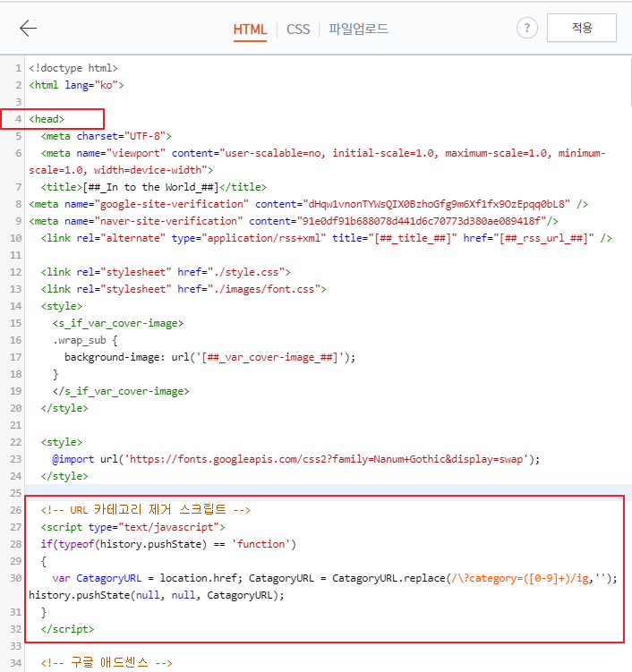Click the rss+xml alternate link line

(326, 238)
